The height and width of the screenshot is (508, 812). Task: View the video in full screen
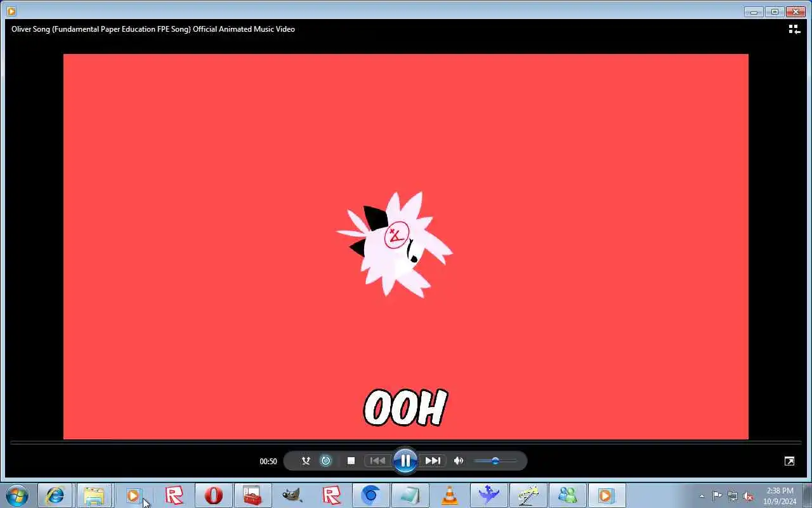(x=789, y=462)
